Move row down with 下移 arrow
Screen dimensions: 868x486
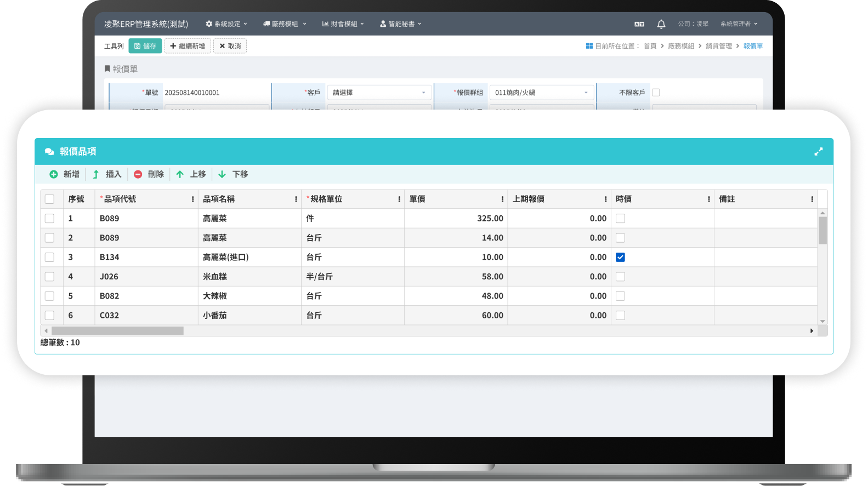(222, 174)
